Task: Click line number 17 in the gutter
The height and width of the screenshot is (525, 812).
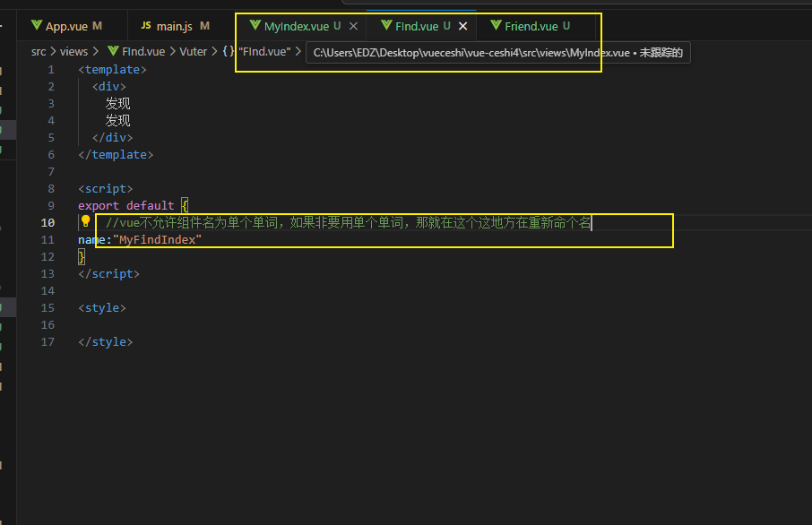Action: pos(48,341)
